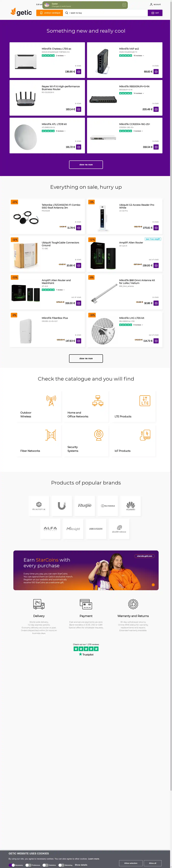
Task: Click the Trustpilot star rating
Action: click(86, 649)
